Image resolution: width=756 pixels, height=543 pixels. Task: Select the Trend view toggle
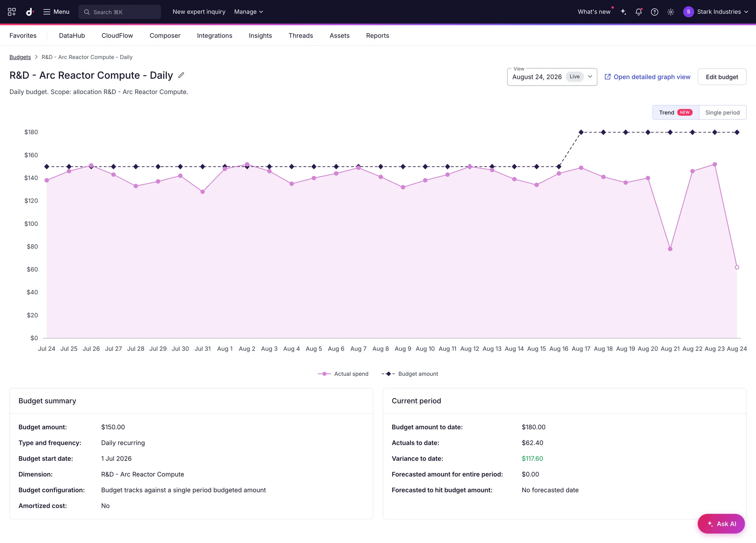(676, 113)
